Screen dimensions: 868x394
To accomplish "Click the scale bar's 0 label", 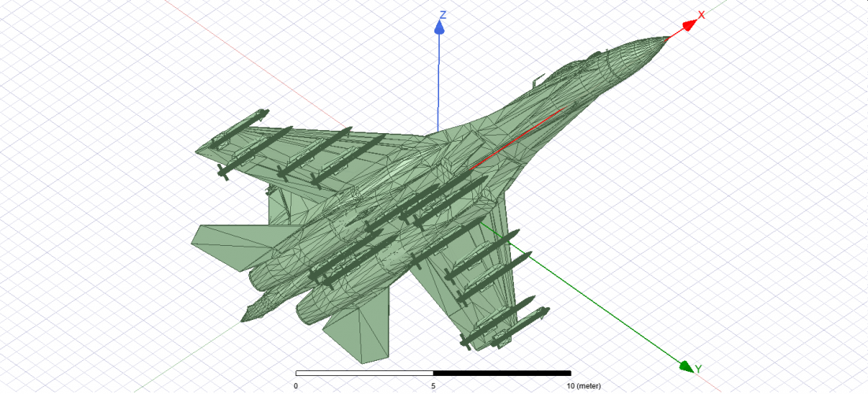I will point(296,385).
